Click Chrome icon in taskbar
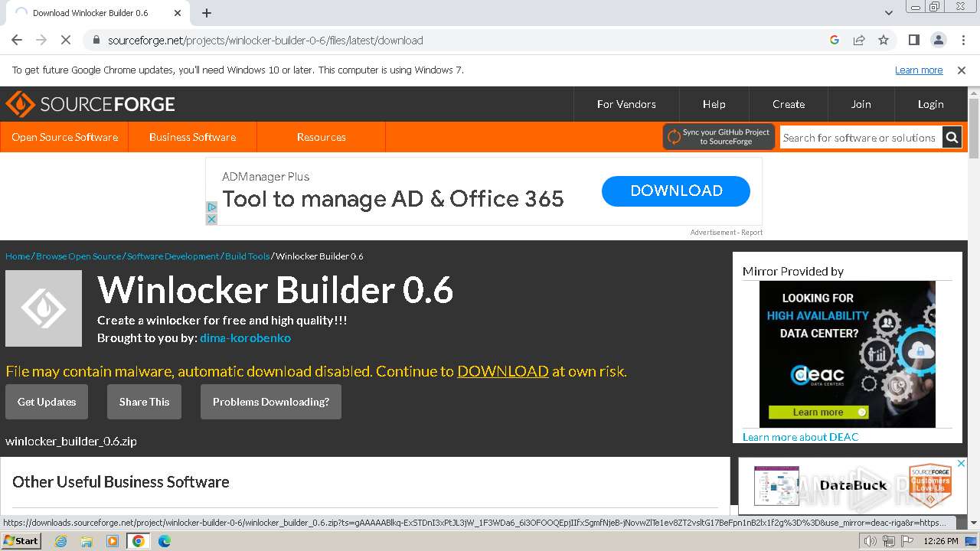 coord(139,541)
